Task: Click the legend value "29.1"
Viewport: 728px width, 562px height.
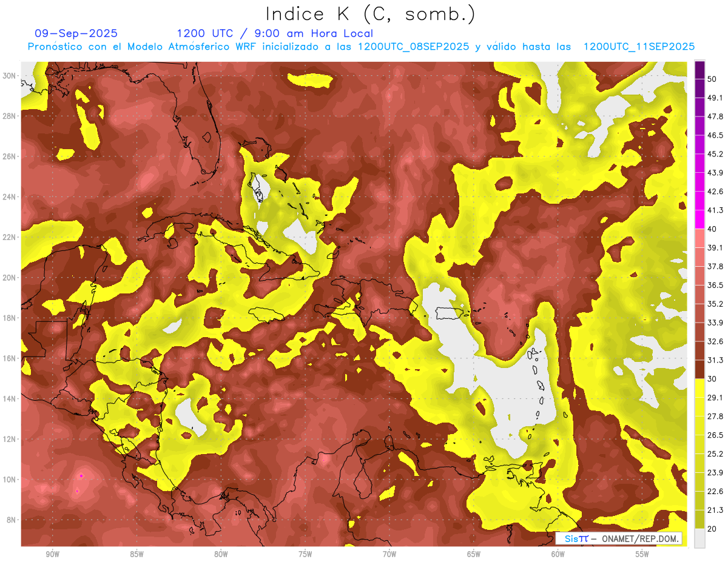Action: (715, 397)
